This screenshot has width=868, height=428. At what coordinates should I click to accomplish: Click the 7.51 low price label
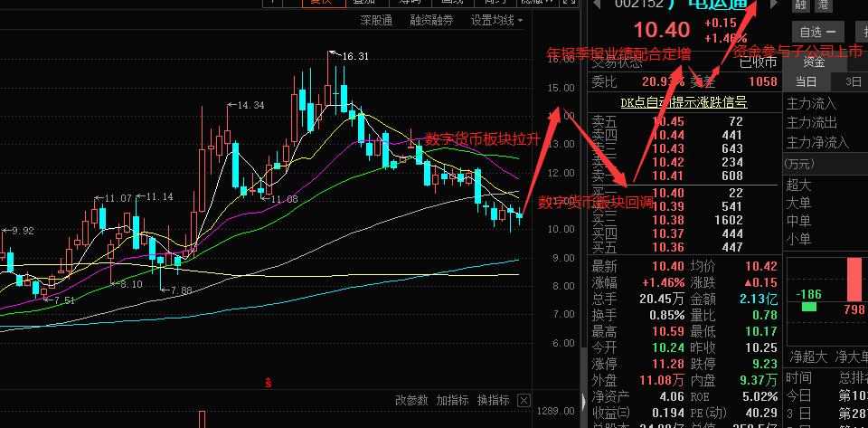tap(63, 300)
